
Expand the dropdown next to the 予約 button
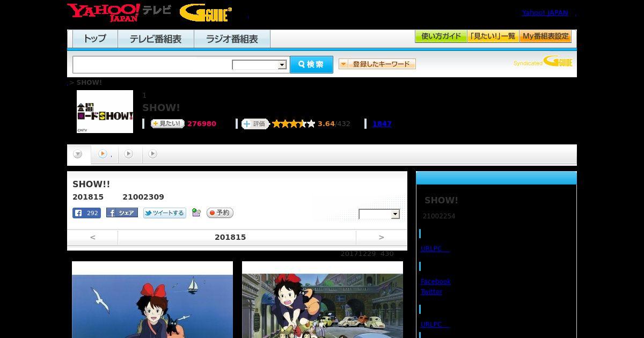(379, 214)
